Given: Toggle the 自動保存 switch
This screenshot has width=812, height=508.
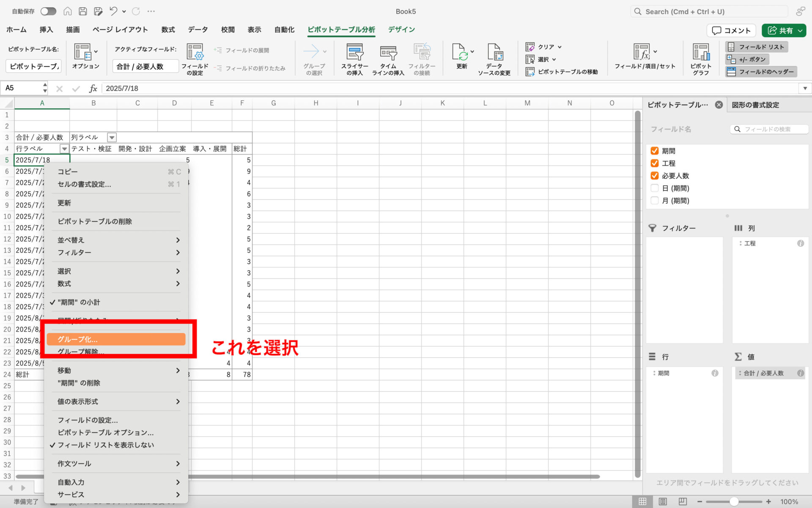Looking at the screenshot, I should 48,11.
